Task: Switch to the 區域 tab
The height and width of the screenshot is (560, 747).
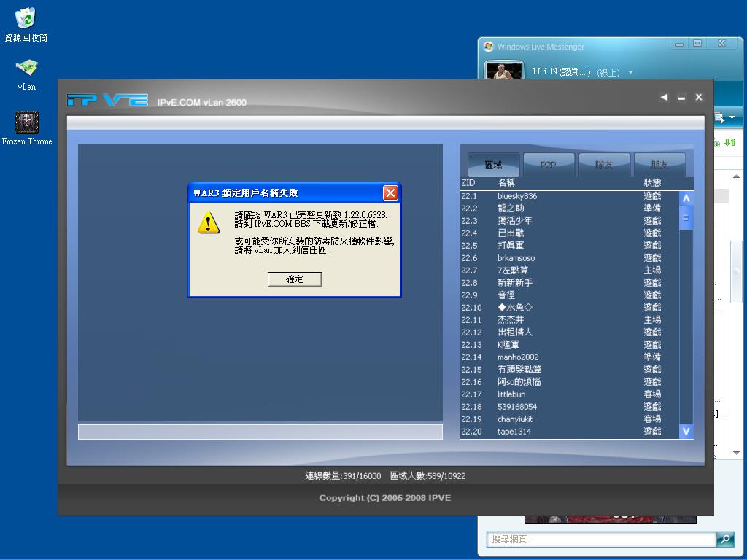Action: click(x=494, y=165)
